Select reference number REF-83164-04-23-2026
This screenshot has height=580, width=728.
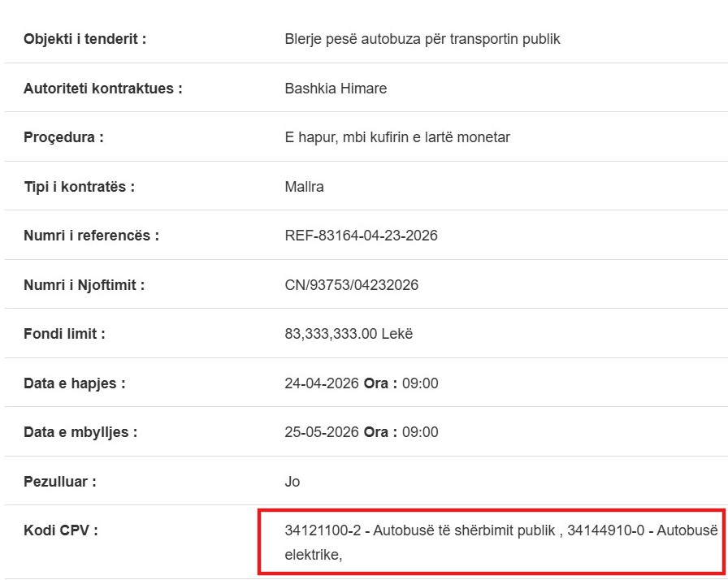click(x=361, y=236)
